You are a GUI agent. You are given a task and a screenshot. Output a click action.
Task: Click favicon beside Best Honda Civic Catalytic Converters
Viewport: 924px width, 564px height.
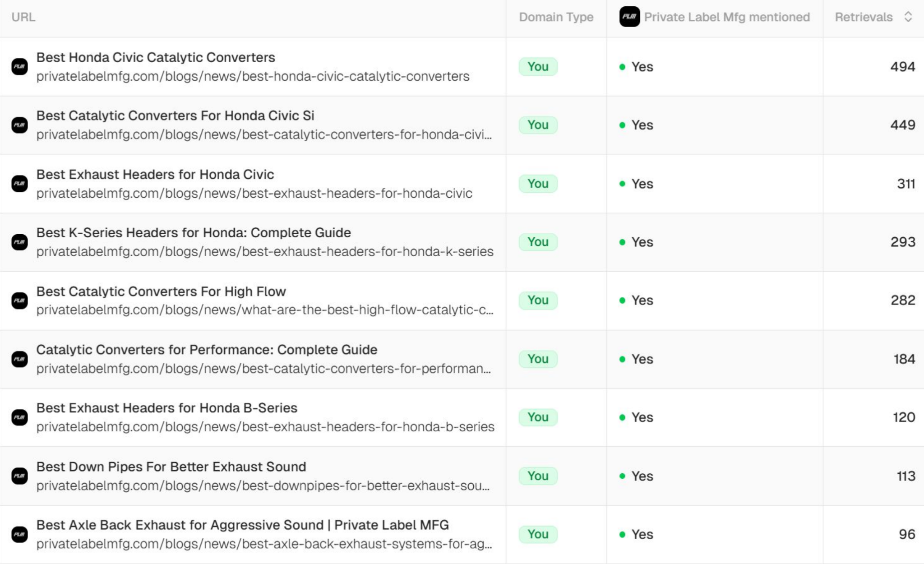[19, 67]
